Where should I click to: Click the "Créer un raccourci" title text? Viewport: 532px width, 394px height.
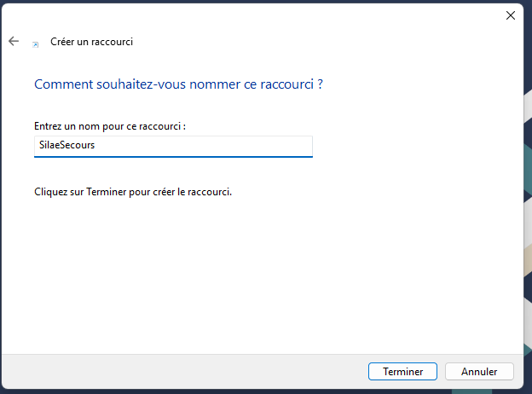[92, 42]
